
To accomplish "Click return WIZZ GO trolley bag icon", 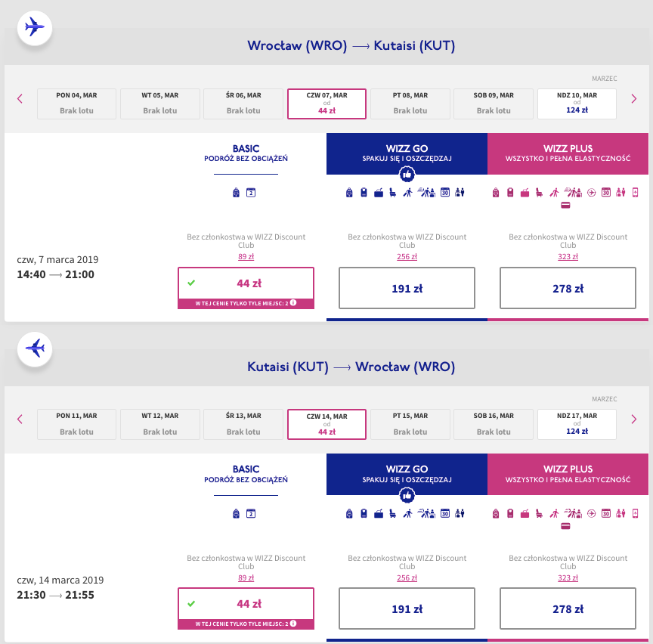I will (x=364, y=514).
